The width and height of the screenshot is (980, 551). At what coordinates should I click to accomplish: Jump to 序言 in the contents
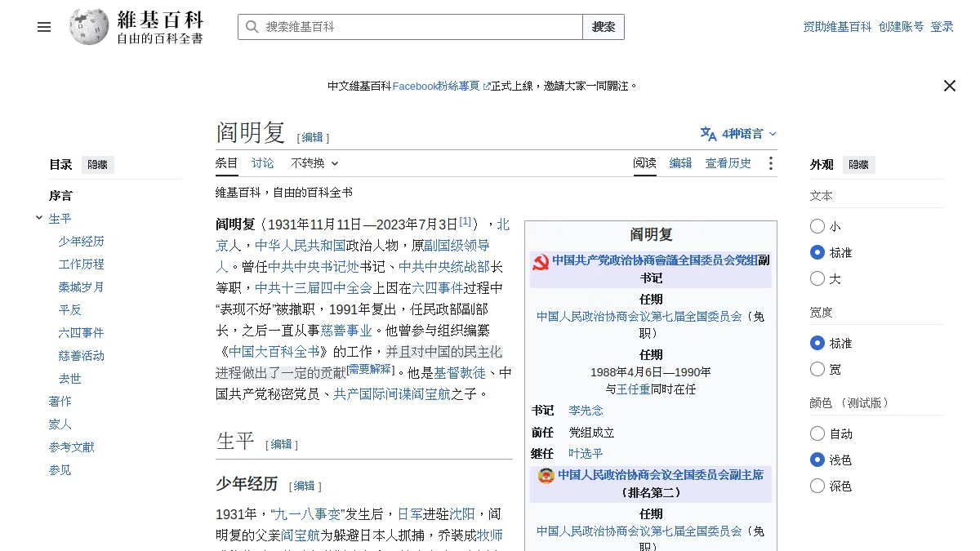[x=60, y=196]
